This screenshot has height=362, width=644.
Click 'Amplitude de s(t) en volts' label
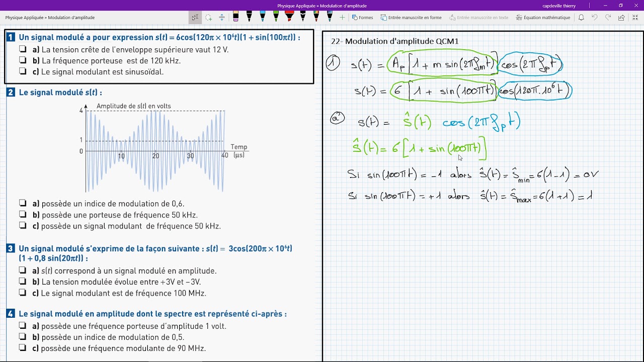point(134,106)
